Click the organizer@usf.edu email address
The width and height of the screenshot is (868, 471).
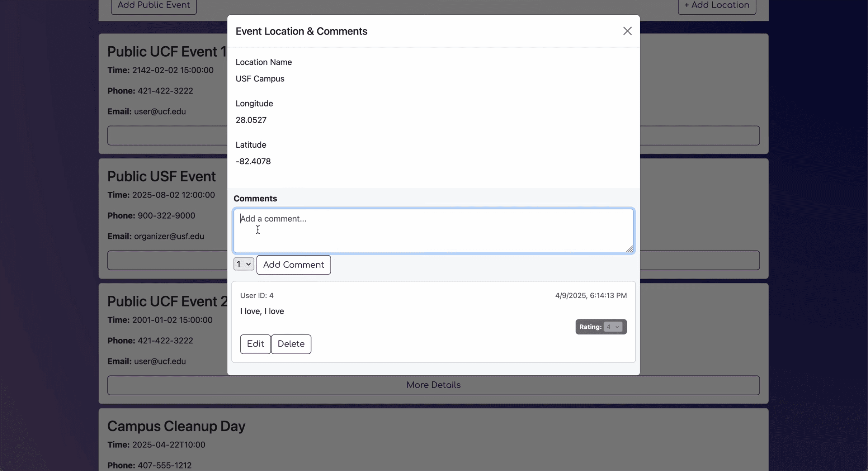pos(169,237)
